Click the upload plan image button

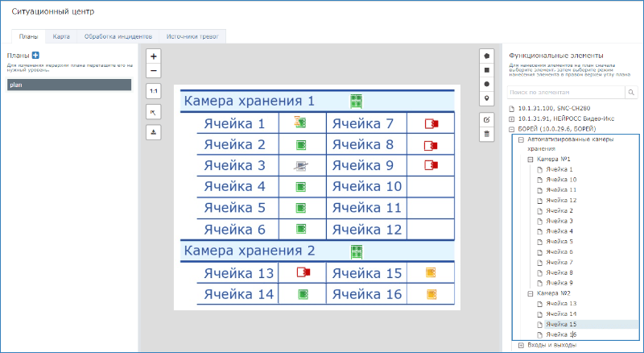[153, 132]
